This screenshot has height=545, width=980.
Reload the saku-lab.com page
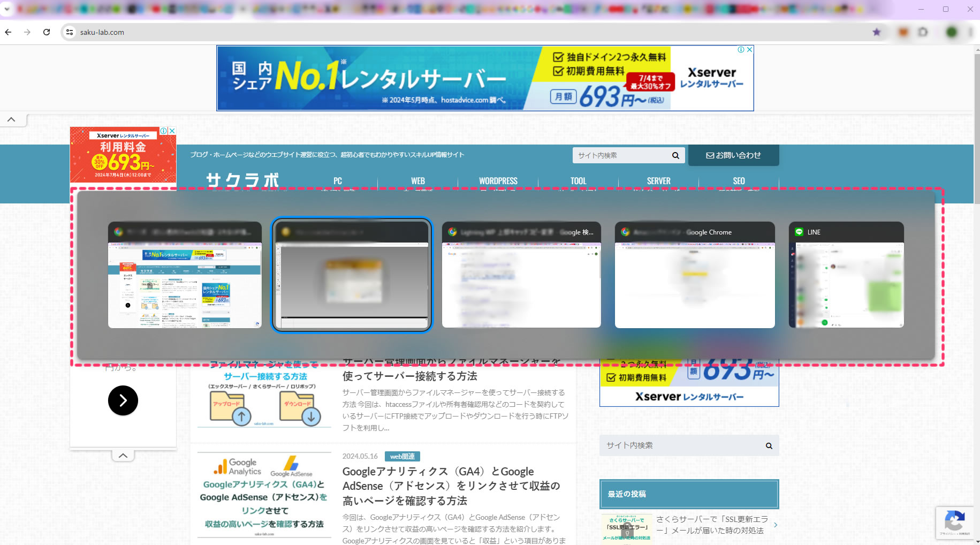[x=47, y=32]
